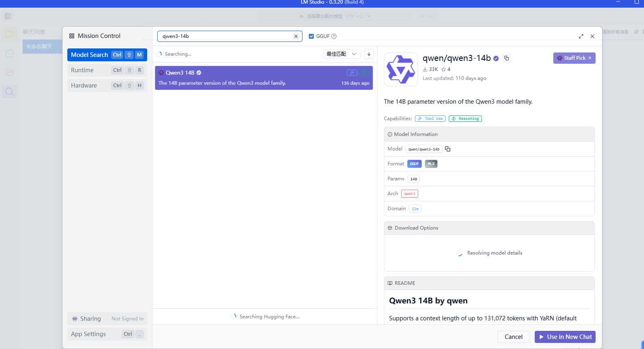Switch to the Hardware tab
Viewport: 644px width, 349px height.
coord(107,86)
